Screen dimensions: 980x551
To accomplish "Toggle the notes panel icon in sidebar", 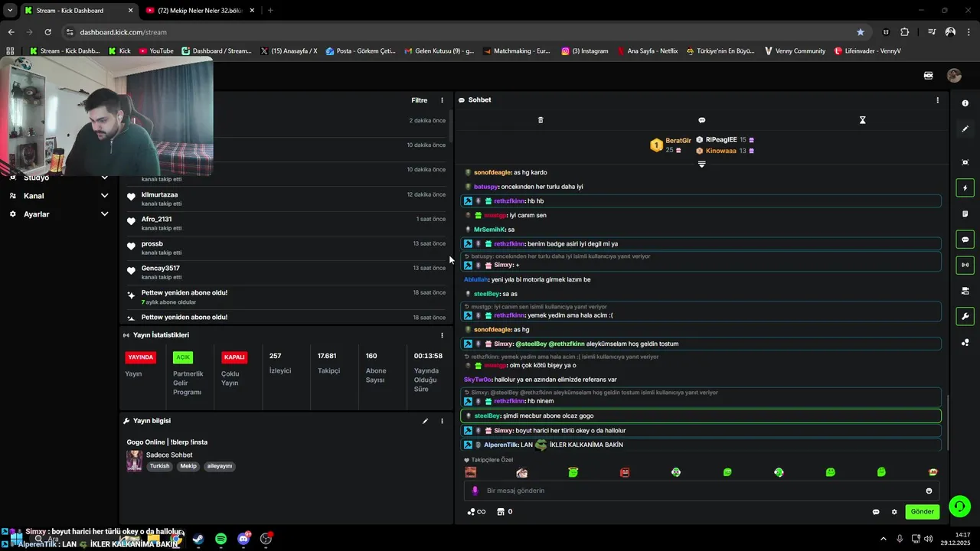I will pyautogui.click(x=965, y=214).
